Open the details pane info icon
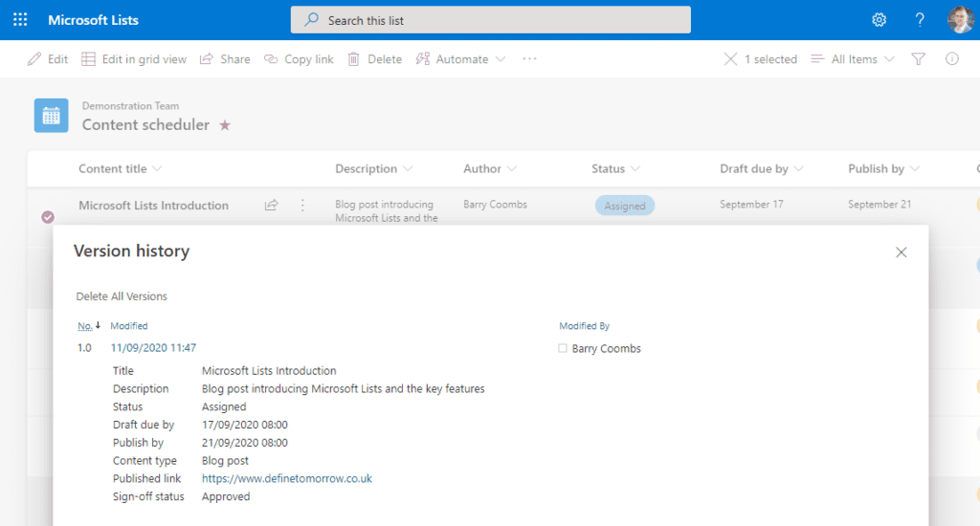Screen dimensions: 980x526 click(x=952, y=58)
